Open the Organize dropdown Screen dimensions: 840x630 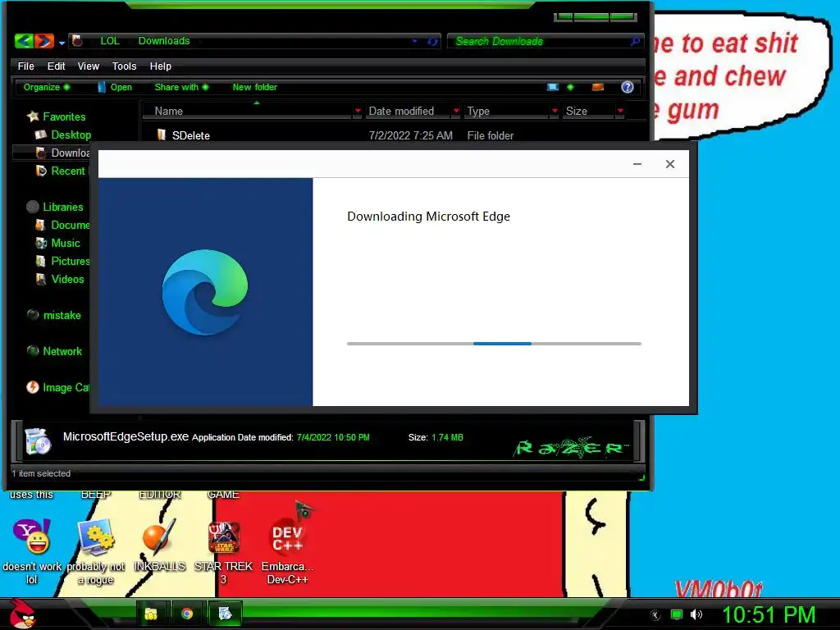click(x=46, y=87)
